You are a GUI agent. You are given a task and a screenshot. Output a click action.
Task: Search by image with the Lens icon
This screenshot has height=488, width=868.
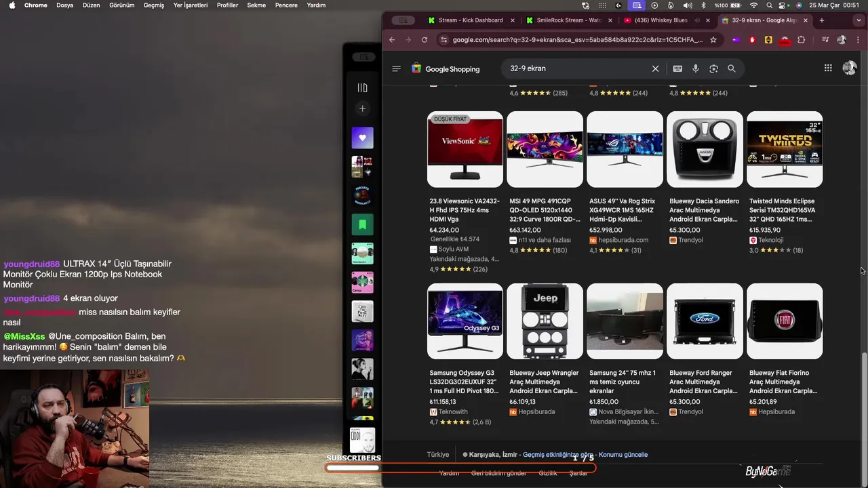point(713,68)
